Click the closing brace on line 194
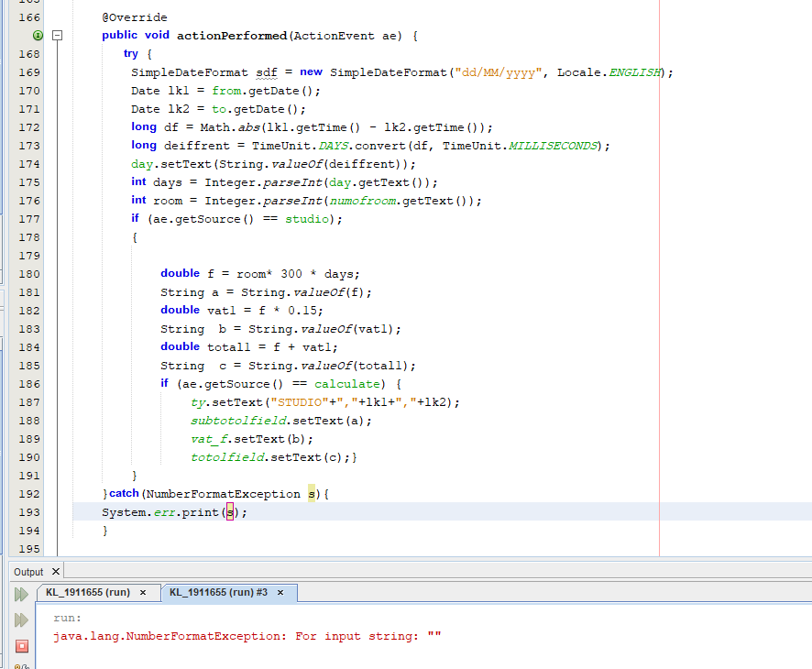Viewport: 812px width, 669px height. 105,531
